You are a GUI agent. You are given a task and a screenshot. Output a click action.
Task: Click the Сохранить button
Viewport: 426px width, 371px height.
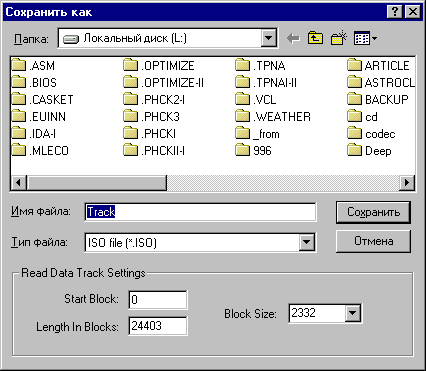(373, 212)
